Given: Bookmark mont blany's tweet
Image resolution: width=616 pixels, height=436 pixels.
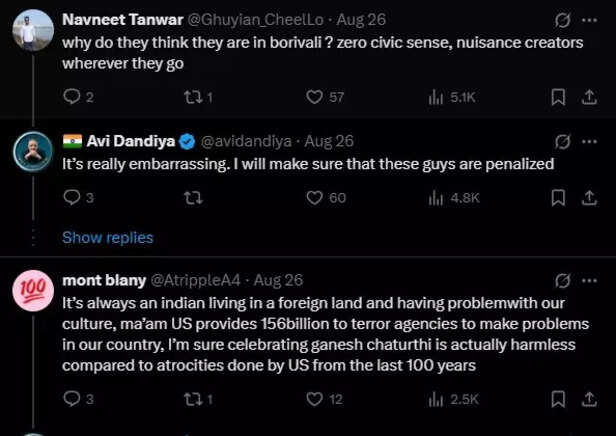Looking at the screenshot, I should 559,399.
